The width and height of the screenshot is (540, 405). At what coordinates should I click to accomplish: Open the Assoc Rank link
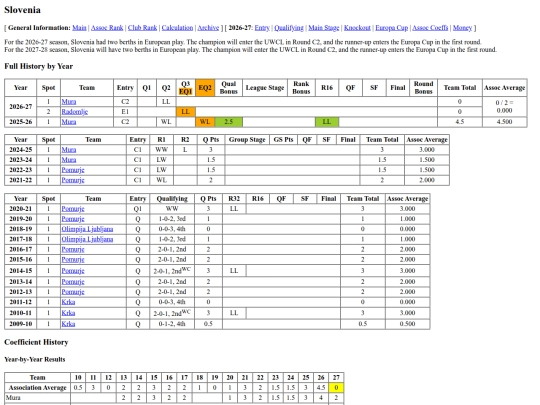coord(107,28)
